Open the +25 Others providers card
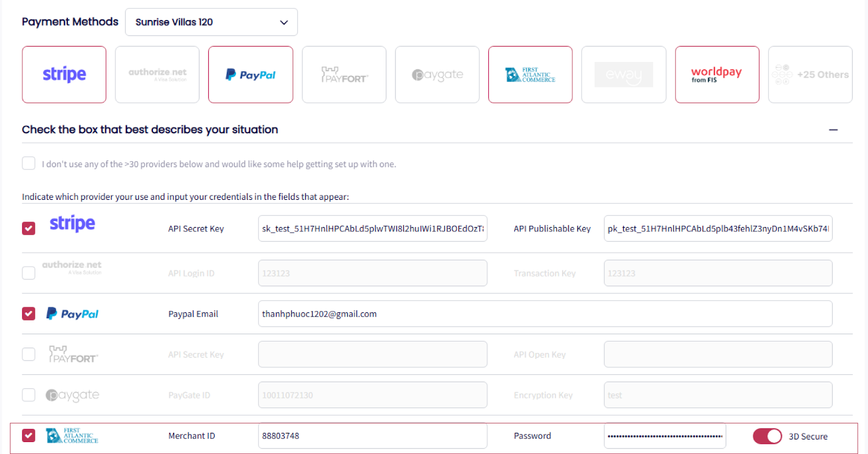This screenshot has width=868, height=454. 810,74
